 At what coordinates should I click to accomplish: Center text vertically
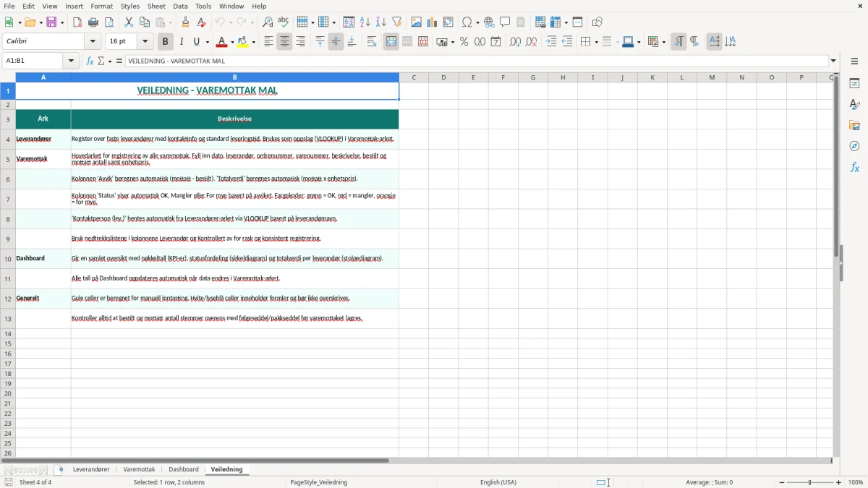336,42
